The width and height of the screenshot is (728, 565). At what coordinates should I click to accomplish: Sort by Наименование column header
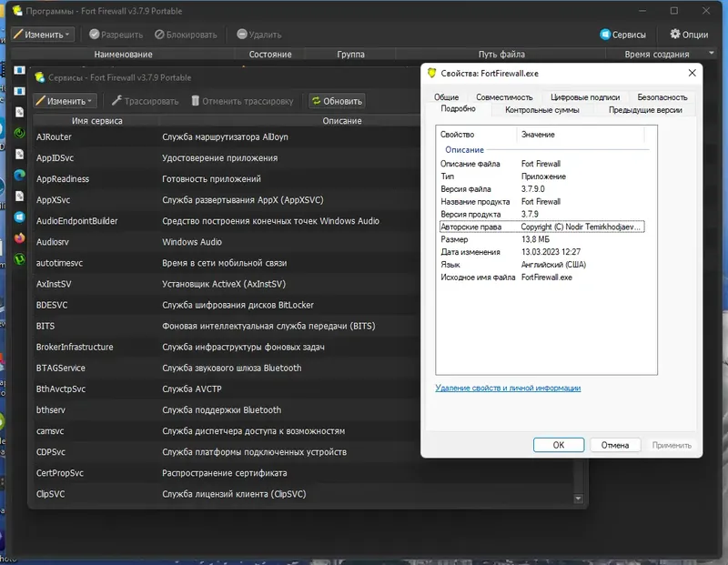tap(123, 55)
